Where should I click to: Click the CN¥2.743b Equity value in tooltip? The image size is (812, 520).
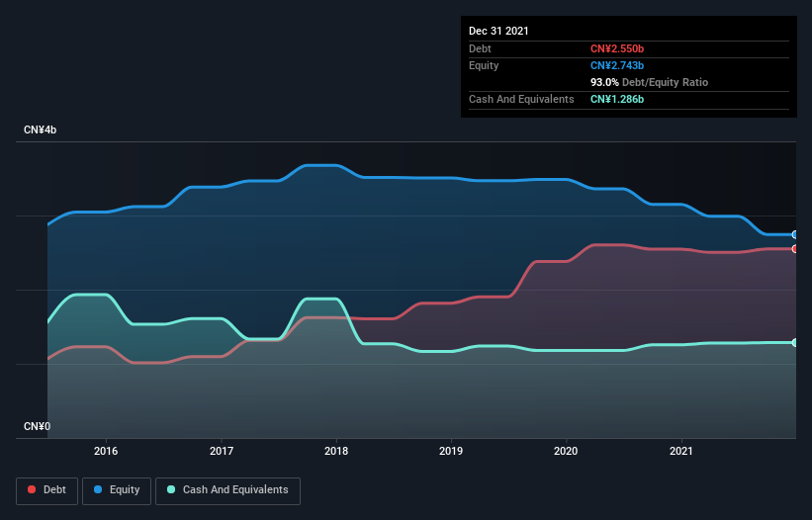pos(617,65)
